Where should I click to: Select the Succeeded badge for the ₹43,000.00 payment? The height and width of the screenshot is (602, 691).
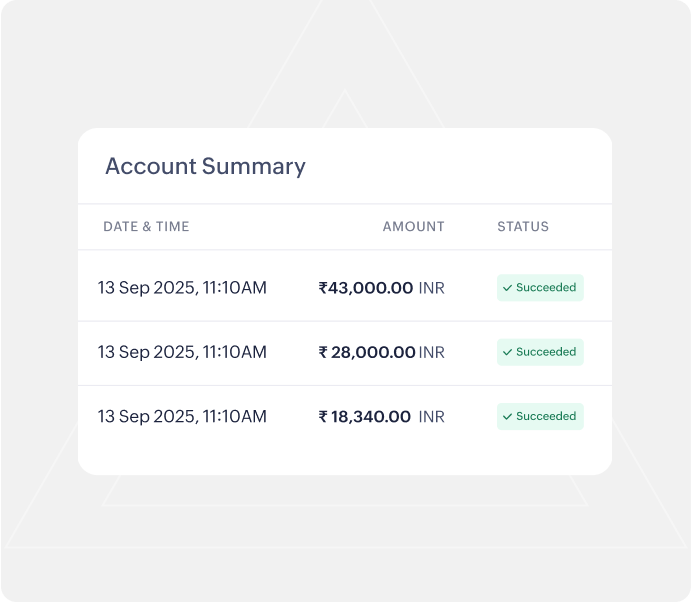point(540,288)
